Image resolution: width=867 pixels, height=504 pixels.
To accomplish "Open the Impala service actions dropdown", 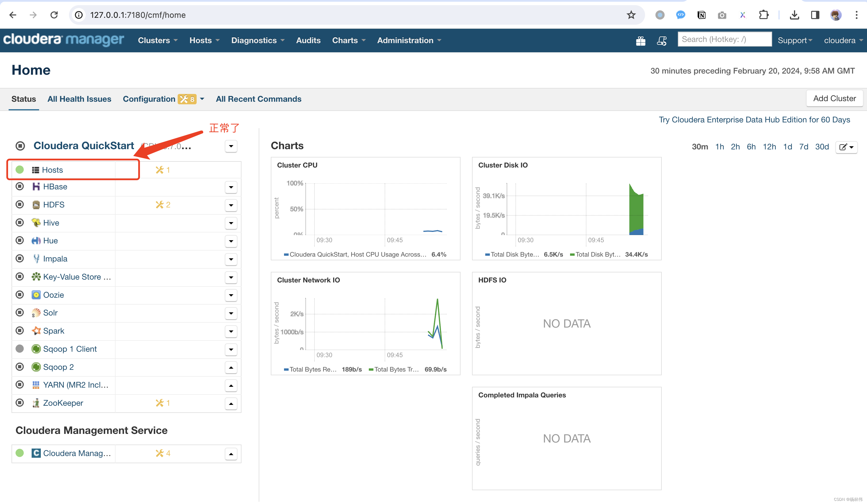I will pyautogui.click(x=231, y=259).
